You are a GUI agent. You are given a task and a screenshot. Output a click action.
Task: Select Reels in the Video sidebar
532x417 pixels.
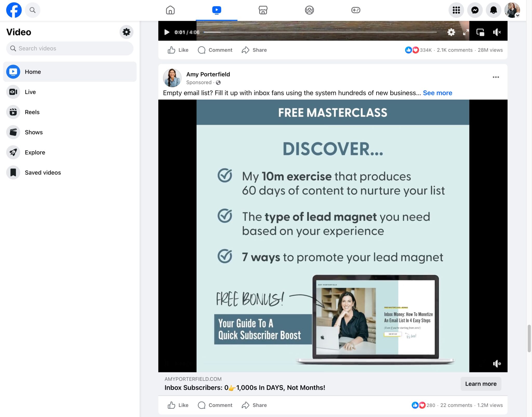click(32, 112)
